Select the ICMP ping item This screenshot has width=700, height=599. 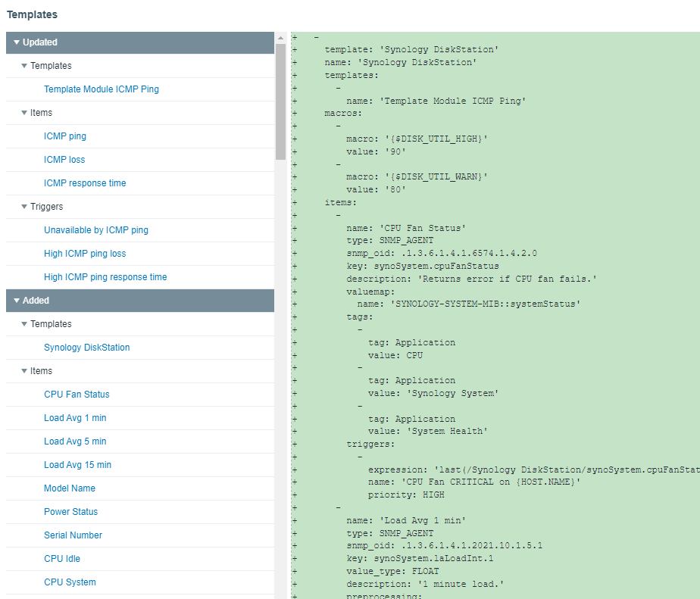(x=65, y=136)
